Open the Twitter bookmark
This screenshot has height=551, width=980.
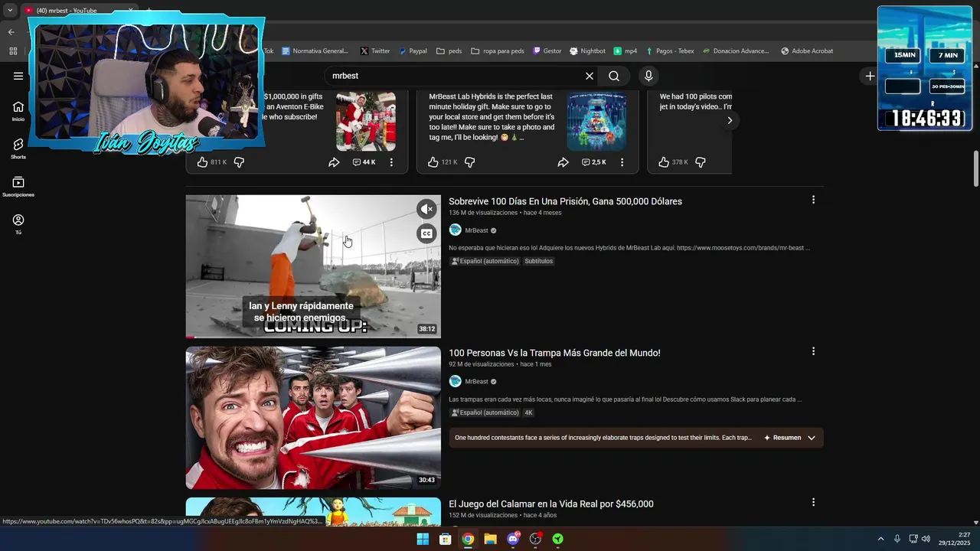375,51
